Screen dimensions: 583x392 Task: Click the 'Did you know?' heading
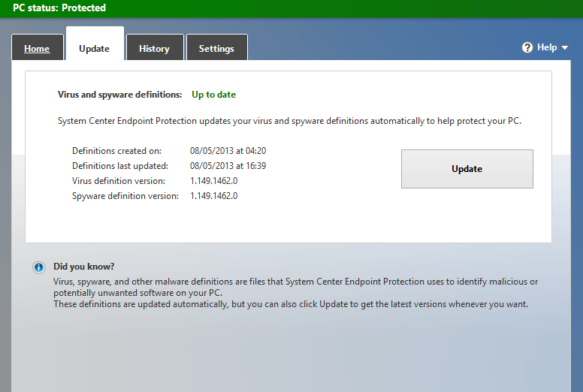[83, 267]
